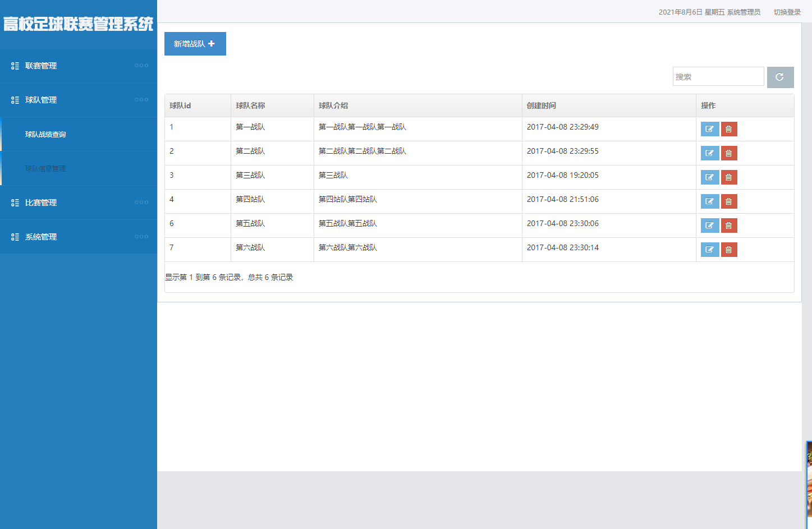The image size is (812, 529).
Task: Select the 球队信息管理 submenu item
Action: point(45,169)
